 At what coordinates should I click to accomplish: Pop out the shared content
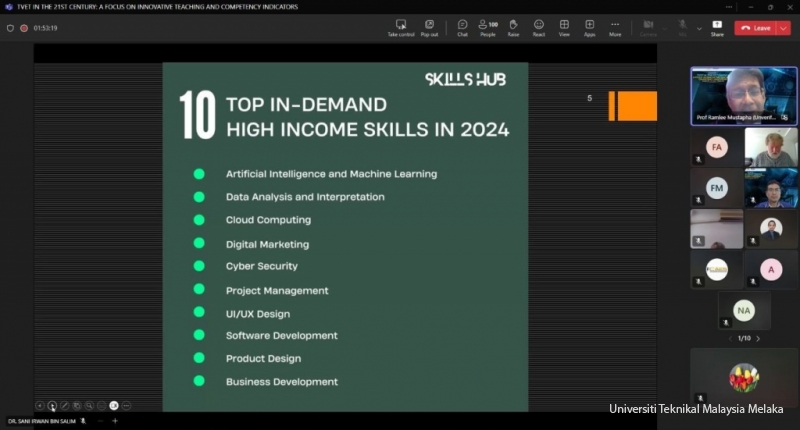click(x=429, y=27)
